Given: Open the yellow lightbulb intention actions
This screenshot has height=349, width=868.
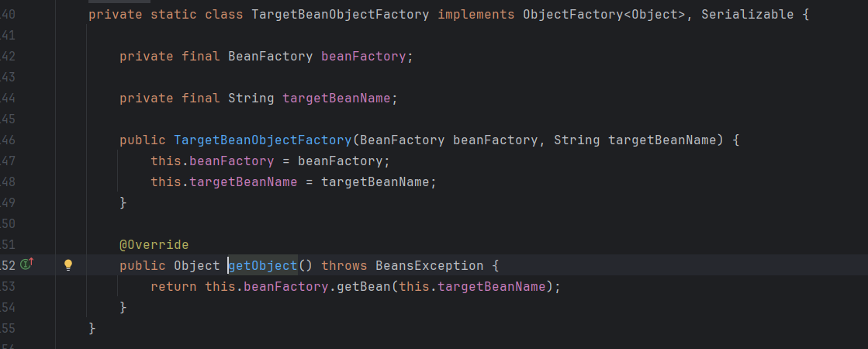Looking at the screenshot, I should [x=68, y=265].
